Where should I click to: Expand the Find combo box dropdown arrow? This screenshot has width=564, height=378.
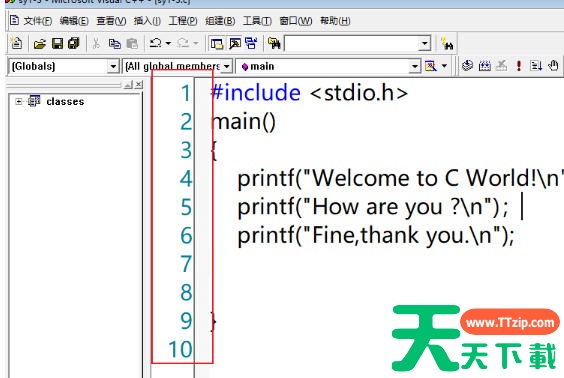click(x=424, y=44)
